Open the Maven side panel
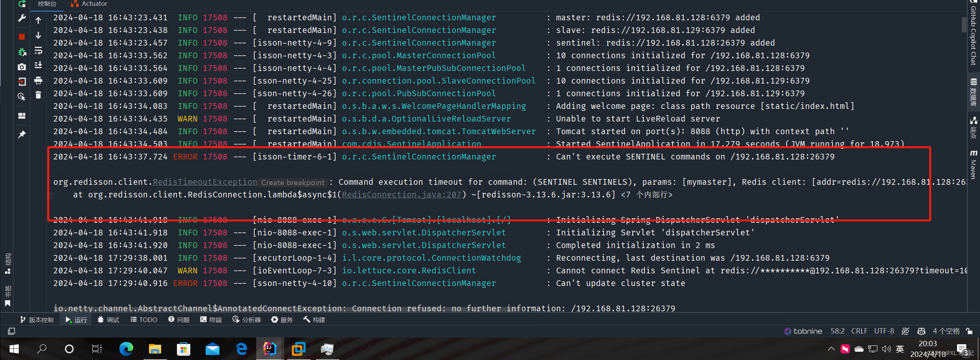980x360 pixels. click(973, 165)
